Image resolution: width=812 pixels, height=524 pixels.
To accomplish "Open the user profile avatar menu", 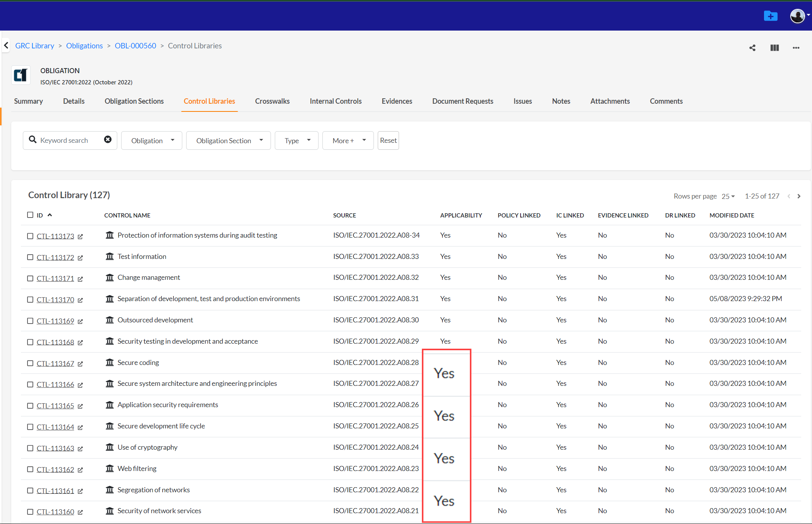I will 798,16.
